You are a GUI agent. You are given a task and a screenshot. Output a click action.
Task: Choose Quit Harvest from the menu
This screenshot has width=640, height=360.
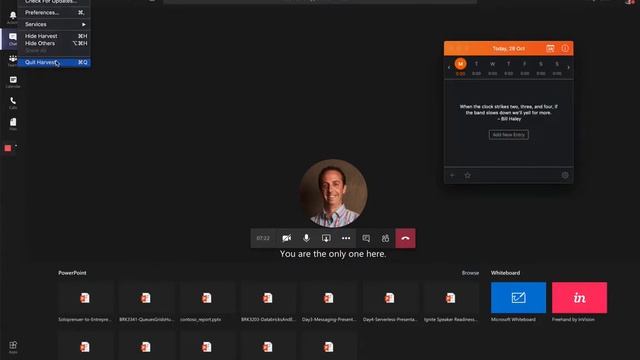click(x=54, y=62)
